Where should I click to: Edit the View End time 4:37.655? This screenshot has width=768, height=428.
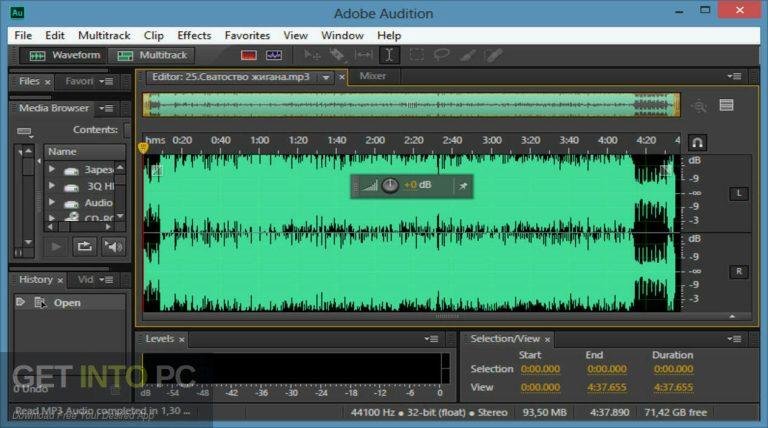(607, 387)
